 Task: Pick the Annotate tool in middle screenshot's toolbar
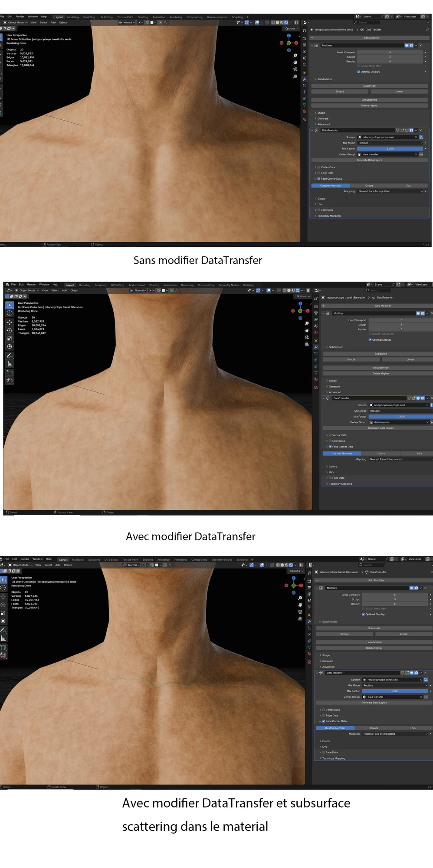click(x=10, y=355)
